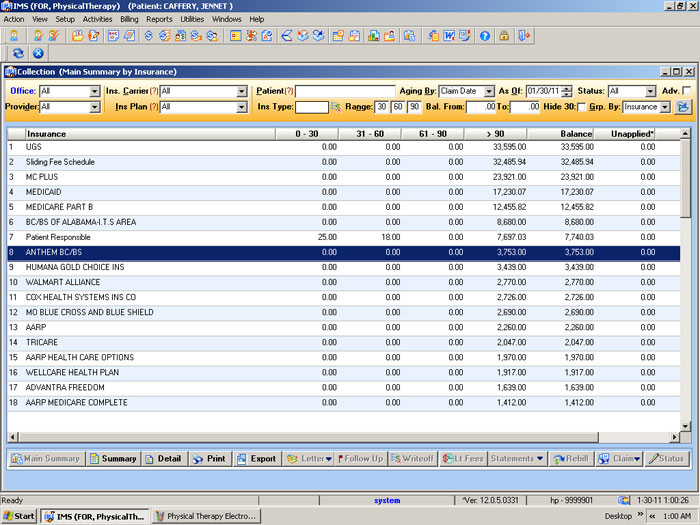Click the patient with checkmark icon
This screenshot has width=700, height=525.
[54, 36]
